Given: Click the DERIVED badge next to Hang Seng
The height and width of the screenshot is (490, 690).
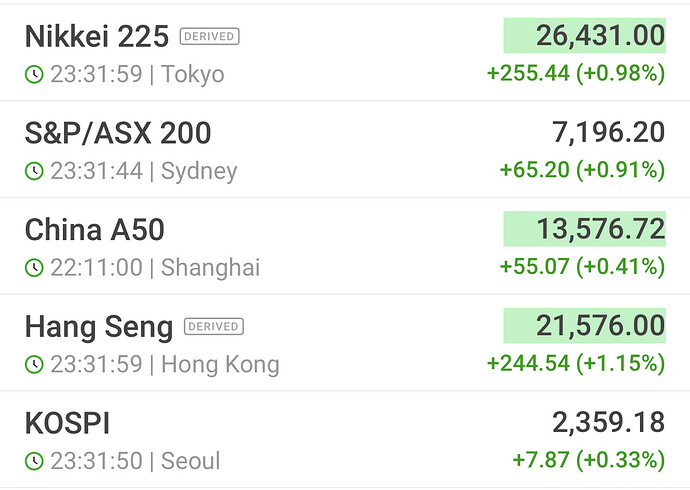Looking at the screenshot, I should (214, 326).
